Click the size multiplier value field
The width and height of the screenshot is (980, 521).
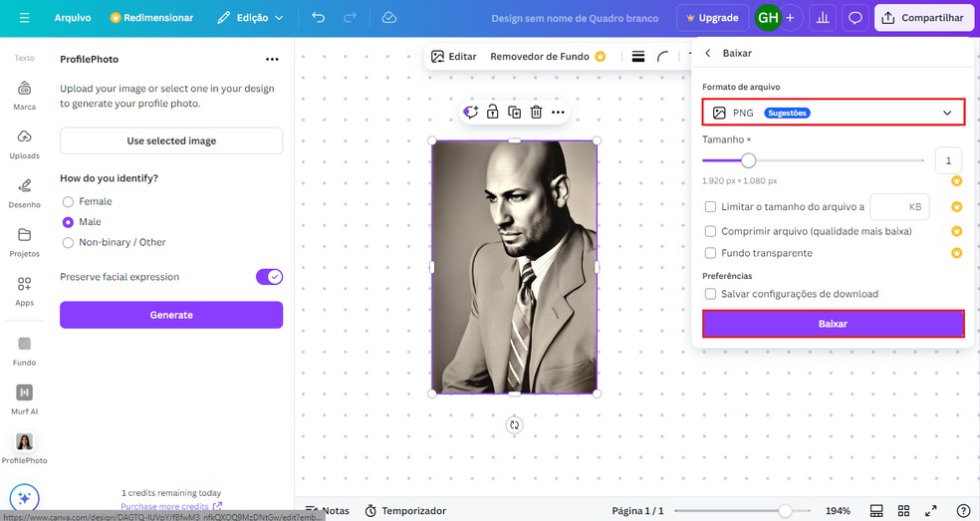coord(948,160)
